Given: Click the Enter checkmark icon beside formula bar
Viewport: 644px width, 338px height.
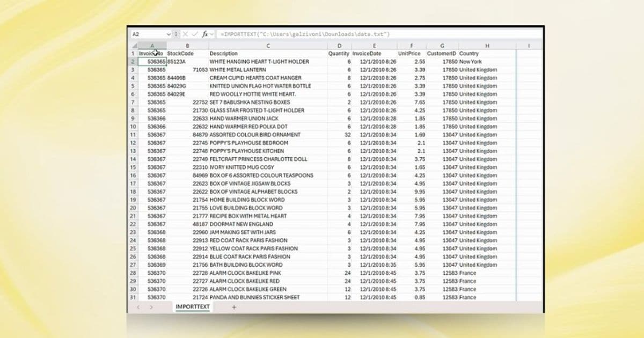Looking at the screenshot, I should pyautogui.click(x=195, y=34).
